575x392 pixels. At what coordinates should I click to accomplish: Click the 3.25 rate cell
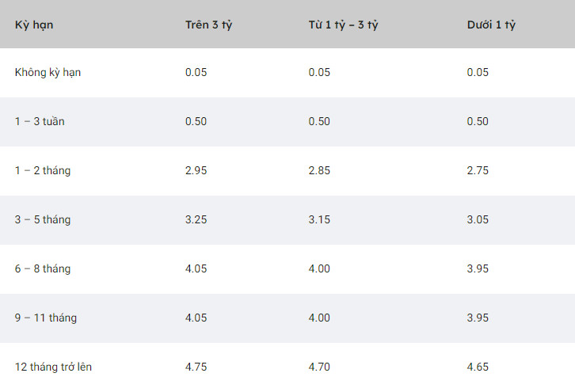click(x=196, y=219)
